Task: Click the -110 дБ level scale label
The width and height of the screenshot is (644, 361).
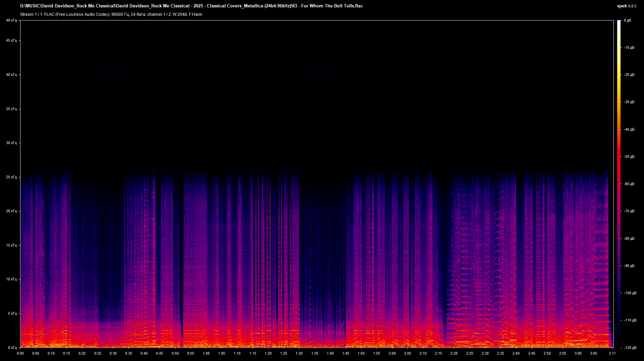Action: coord(630,320)
